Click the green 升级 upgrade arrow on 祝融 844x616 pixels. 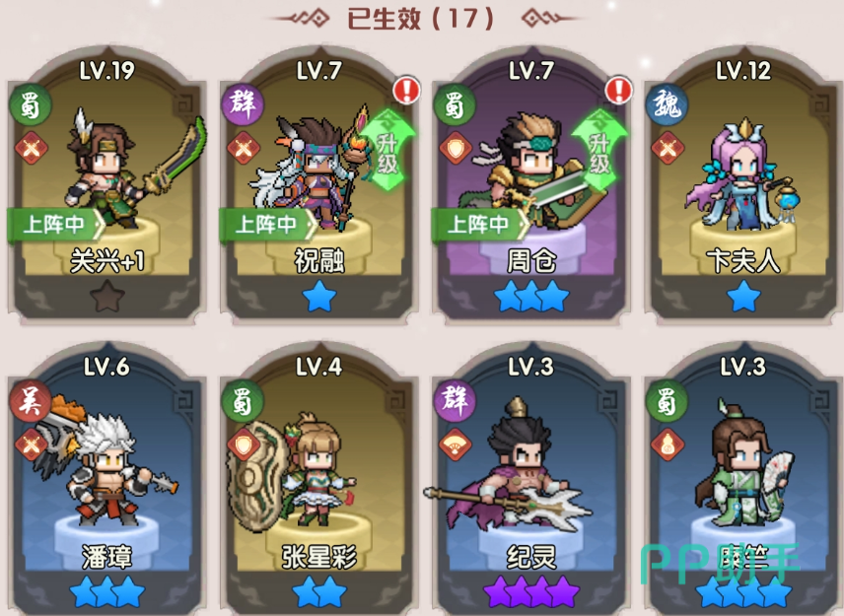click(x=387, y=150)
